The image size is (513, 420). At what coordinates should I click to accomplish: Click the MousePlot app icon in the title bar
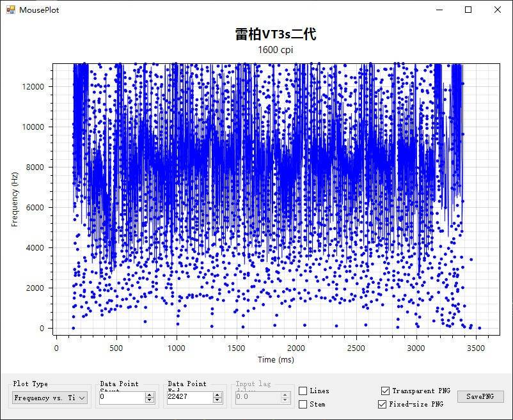(x=10, y=10)
